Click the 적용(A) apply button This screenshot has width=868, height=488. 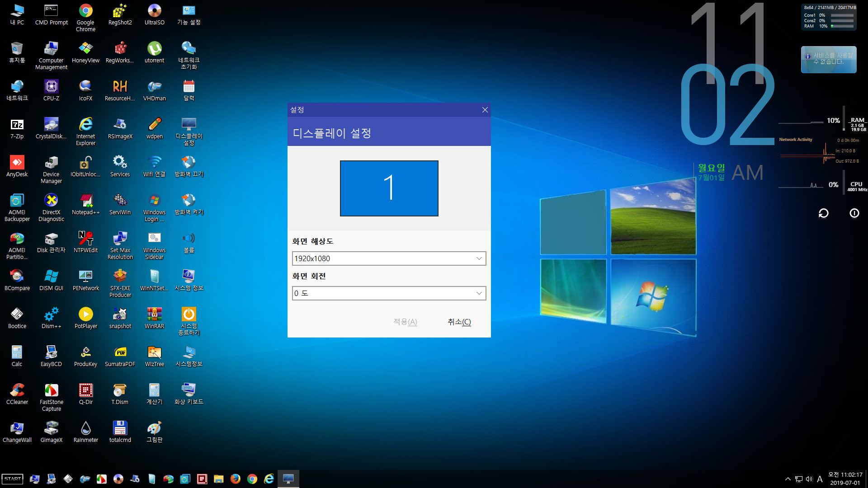pyautogui.click(x=405, y=322)
